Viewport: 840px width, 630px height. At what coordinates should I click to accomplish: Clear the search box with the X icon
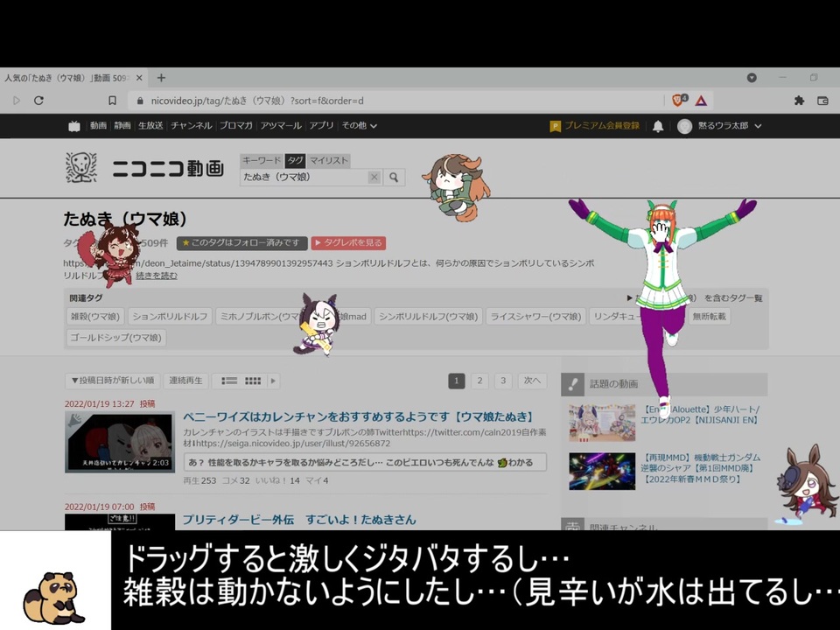click(374, 177)
